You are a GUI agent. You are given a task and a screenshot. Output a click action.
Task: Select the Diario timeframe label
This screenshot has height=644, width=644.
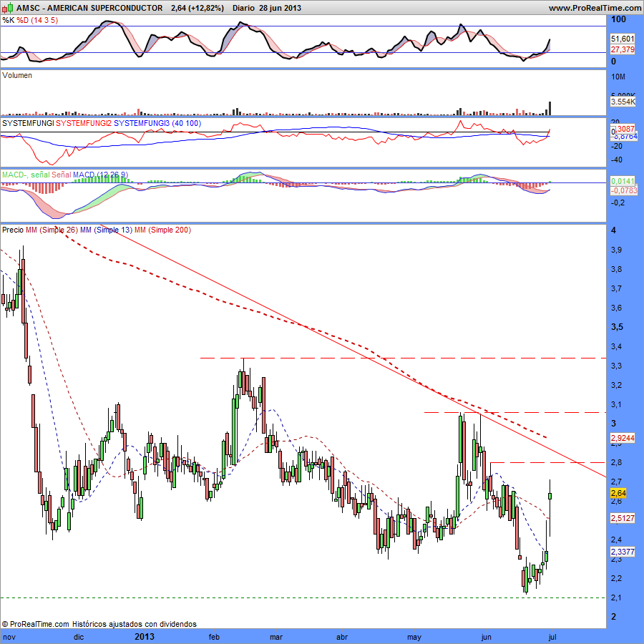243,8
